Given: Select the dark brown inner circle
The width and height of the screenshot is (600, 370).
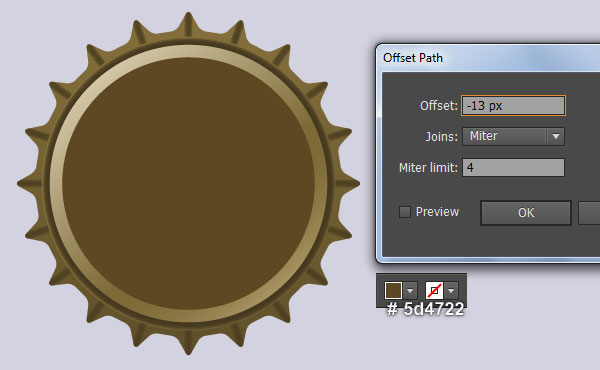Looking at the screenshot, I should [x=189, y=184].
